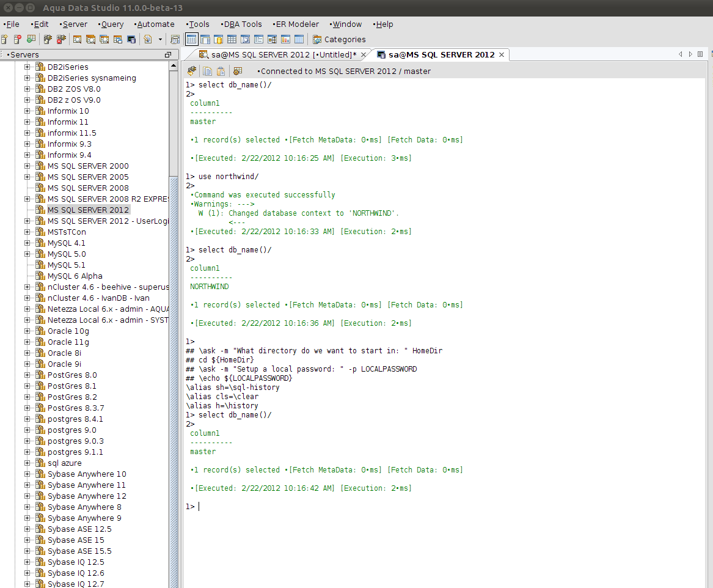Open the dark FluidShell terminal icon
The width and height of the screenshot is (713, 588).
131,40
